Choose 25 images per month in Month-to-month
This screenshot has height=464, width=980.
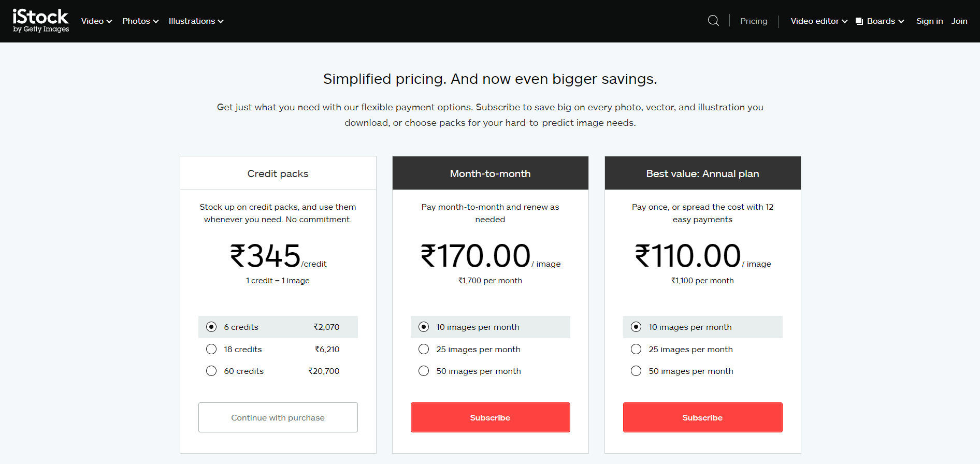pos(424,349)
